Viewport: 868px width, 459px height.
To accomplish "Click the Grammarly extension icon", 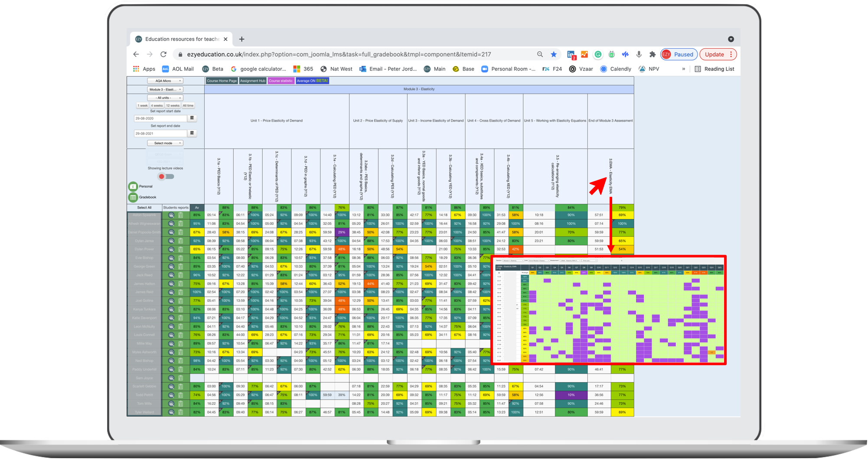I will tap(598, 54).
